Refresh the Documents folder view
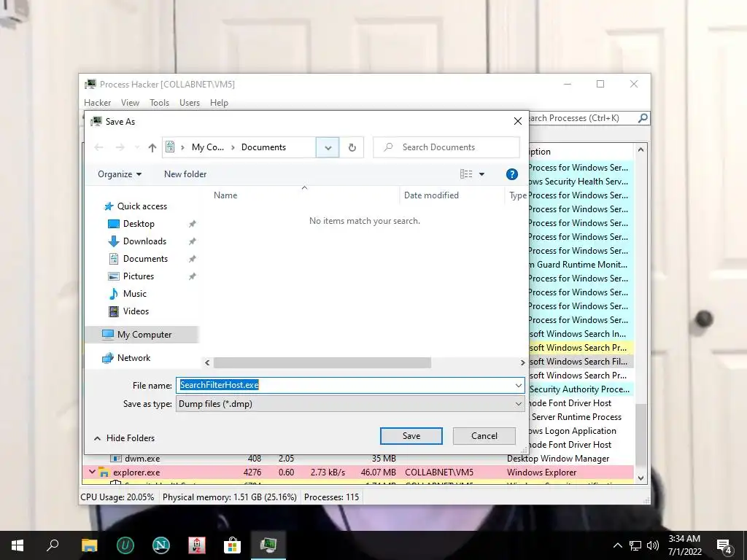Image resolution: width=747 pixels, height=560 pixels. [352, 147]
